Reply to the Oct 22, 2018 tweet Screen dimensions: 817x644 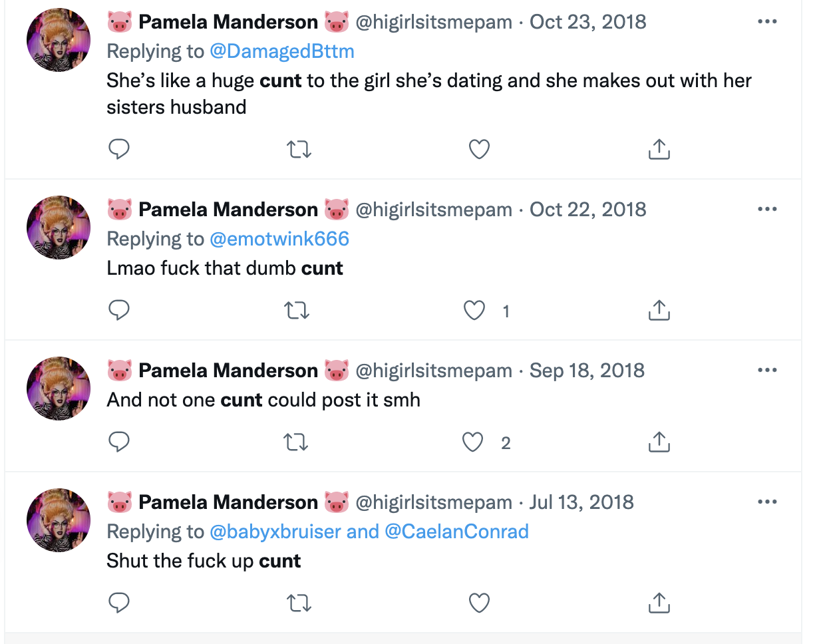(x=118, y=311)
